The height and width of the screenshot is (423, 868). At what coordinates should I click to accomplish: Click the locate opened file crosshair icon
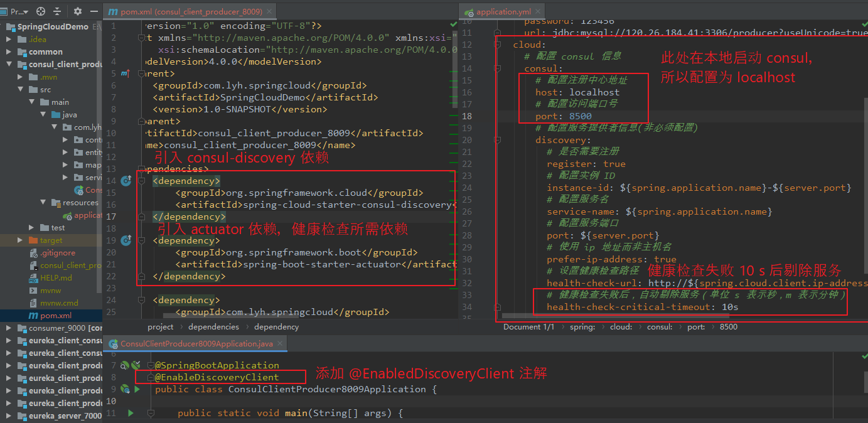(41, 11)
